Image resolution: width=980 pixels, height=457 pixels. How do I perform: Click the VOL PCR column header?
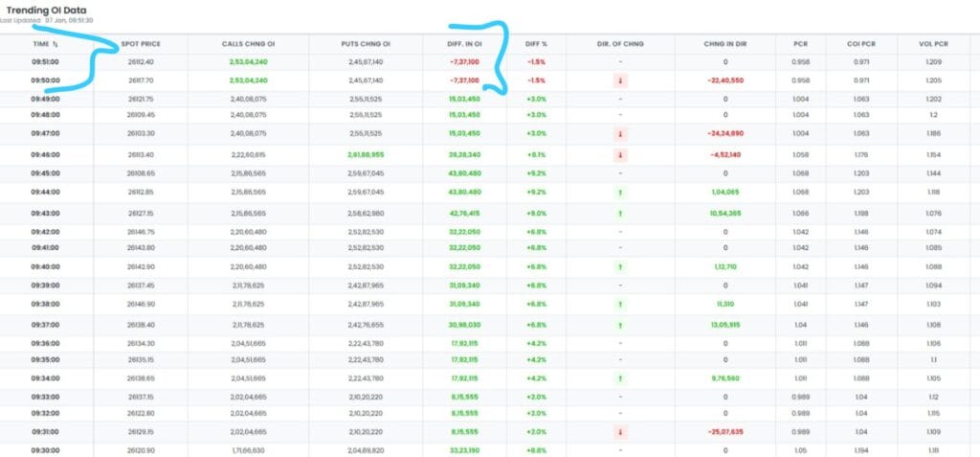click(x=933, y=44)
